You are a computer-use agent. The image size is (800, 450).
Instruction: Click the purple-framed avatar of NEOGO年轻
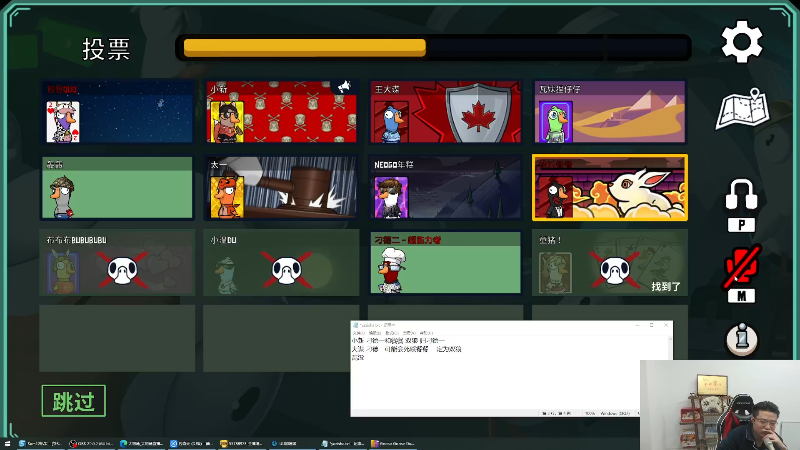(391, 197)
